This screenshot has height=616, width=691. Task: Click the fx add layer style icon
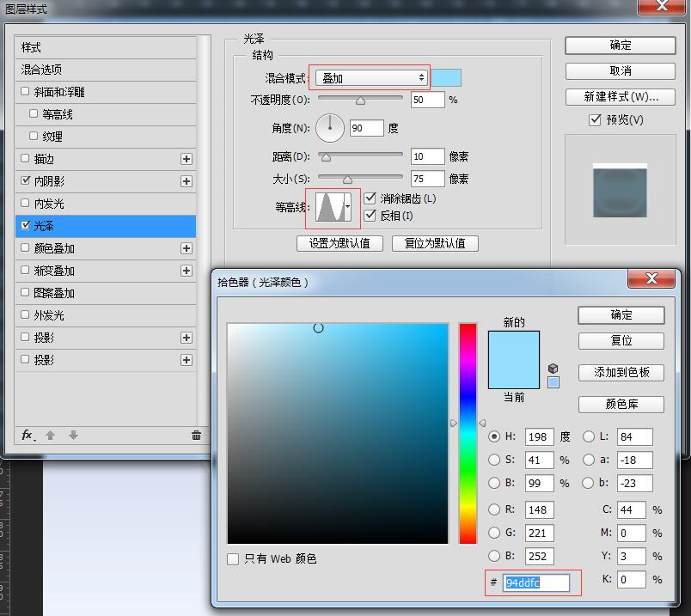click(x=28, y=436)
